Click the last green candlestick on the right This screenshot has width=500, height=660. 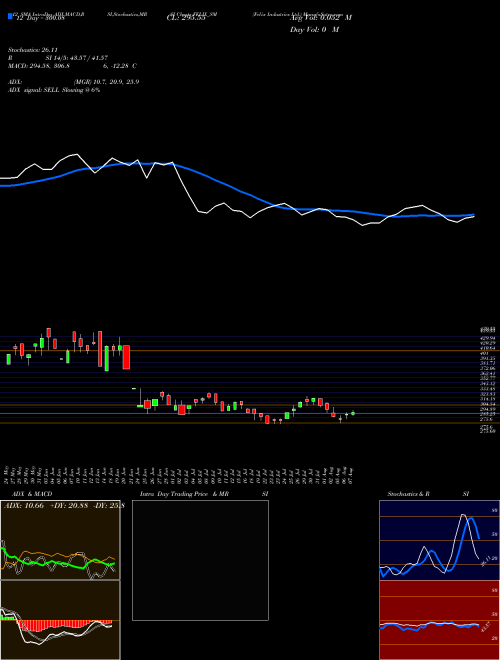click(353, 413)
